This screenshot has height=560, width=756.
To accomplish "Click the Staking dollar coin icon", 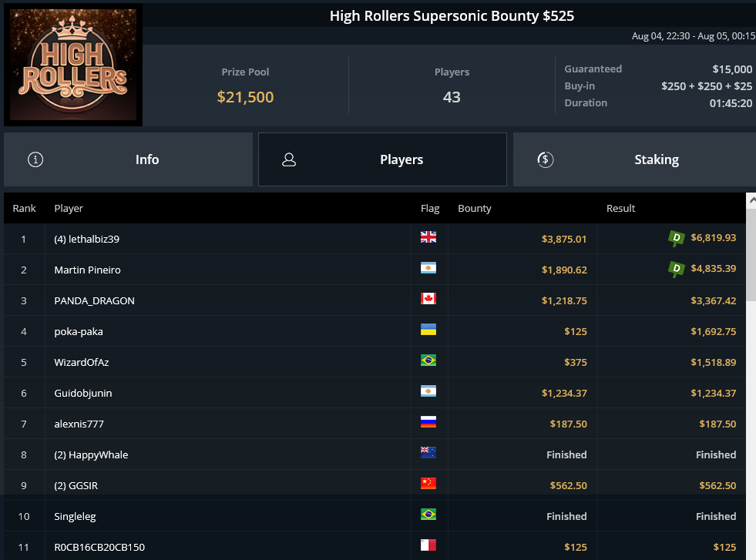I will (546, 159).
